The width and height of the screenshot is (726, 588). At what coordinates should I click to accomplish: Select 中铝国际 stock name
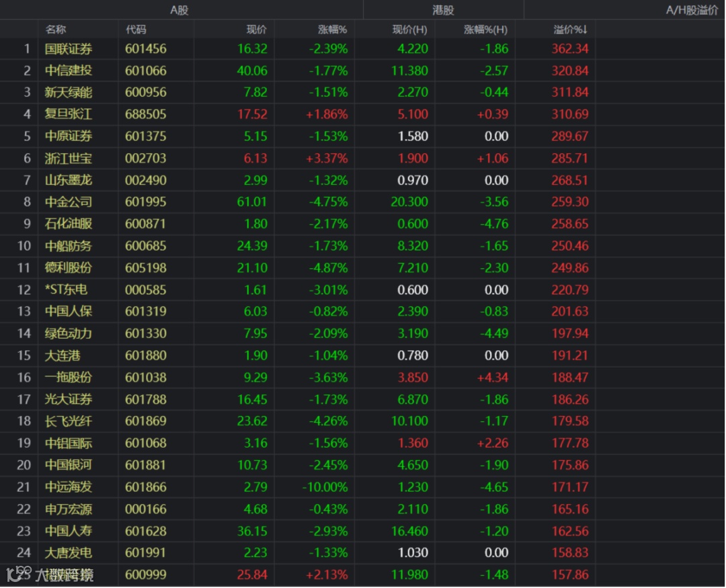pos(68,444)
